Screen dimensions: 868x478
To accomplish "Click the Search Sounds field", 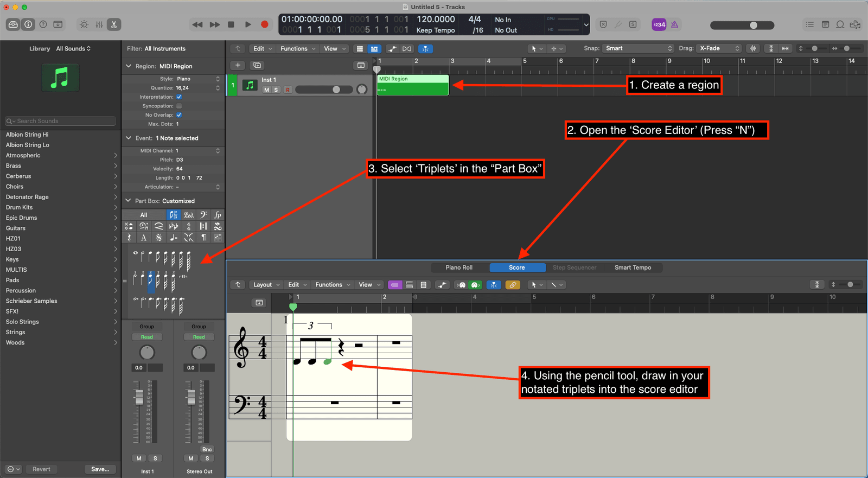I will [x=60, y=121].
